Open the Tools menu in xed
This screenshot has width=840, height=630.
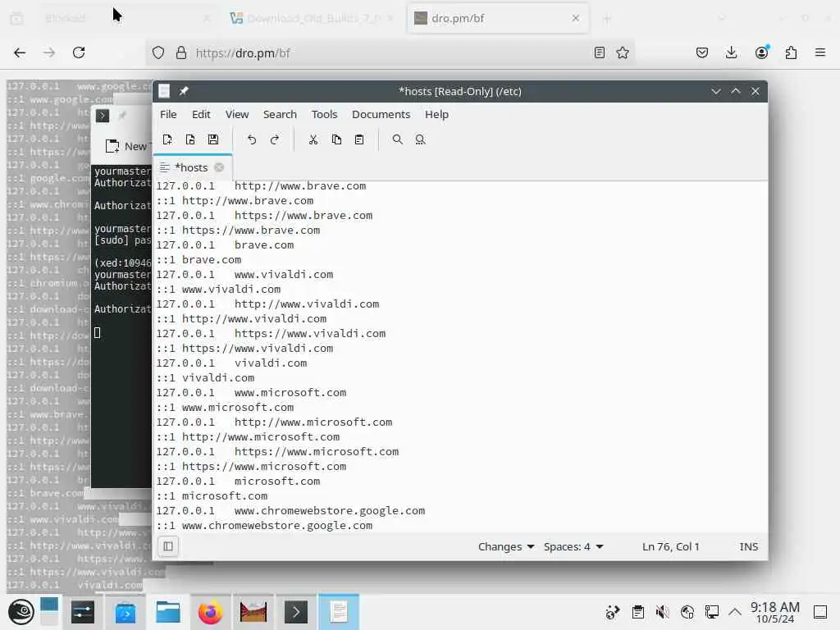click(324, 114)
